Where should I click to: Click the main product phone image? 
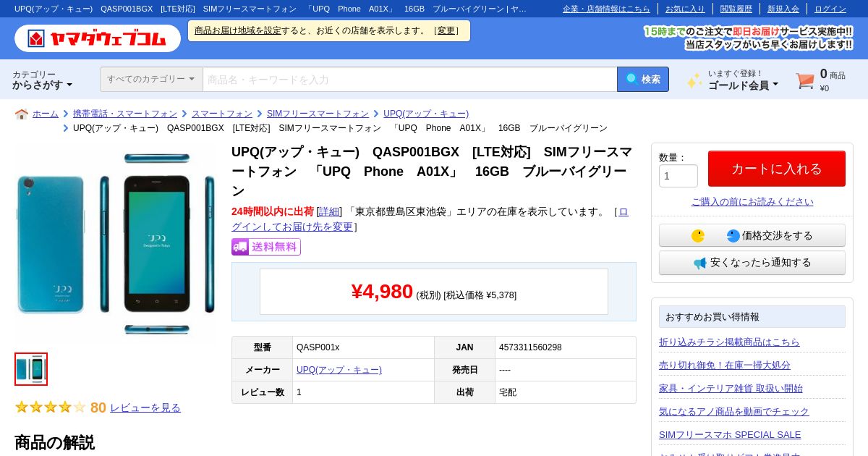point(116,244)
